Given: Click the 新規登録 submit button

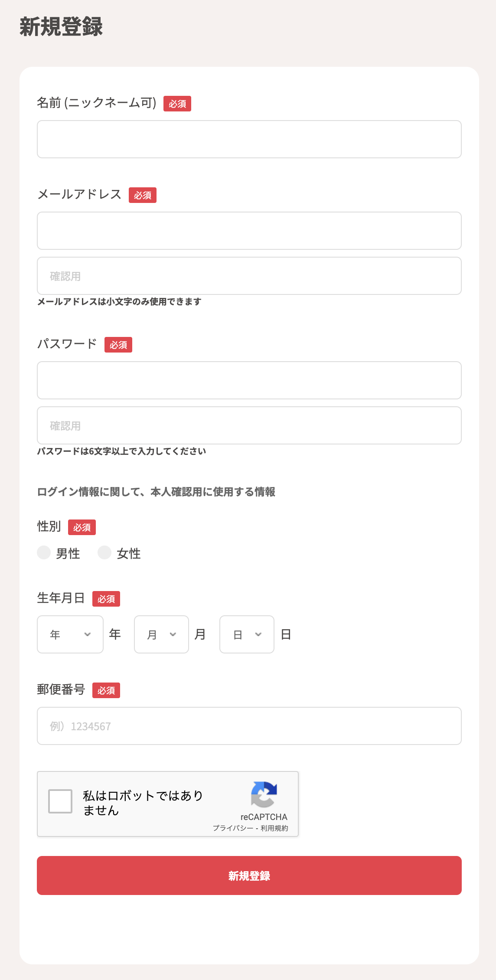Looking at the screenshot, I should 249,875.
